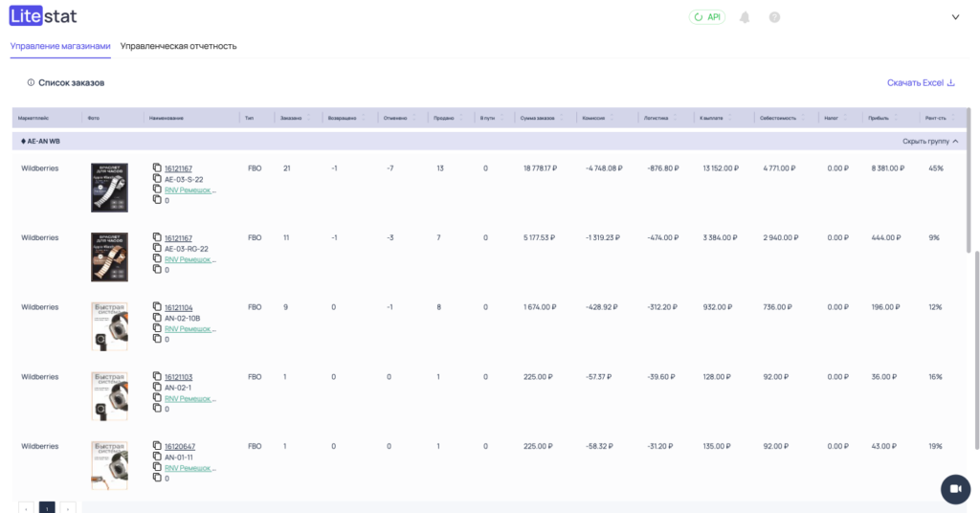The width and height of the screenshot is (980, 513).
Task: Click the green API status badge
Action: tap(706, 17)
